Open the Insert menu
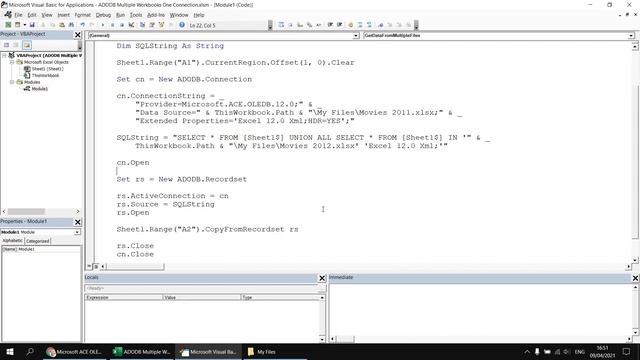Screen dimensions: 640x360 coord(63,15)
